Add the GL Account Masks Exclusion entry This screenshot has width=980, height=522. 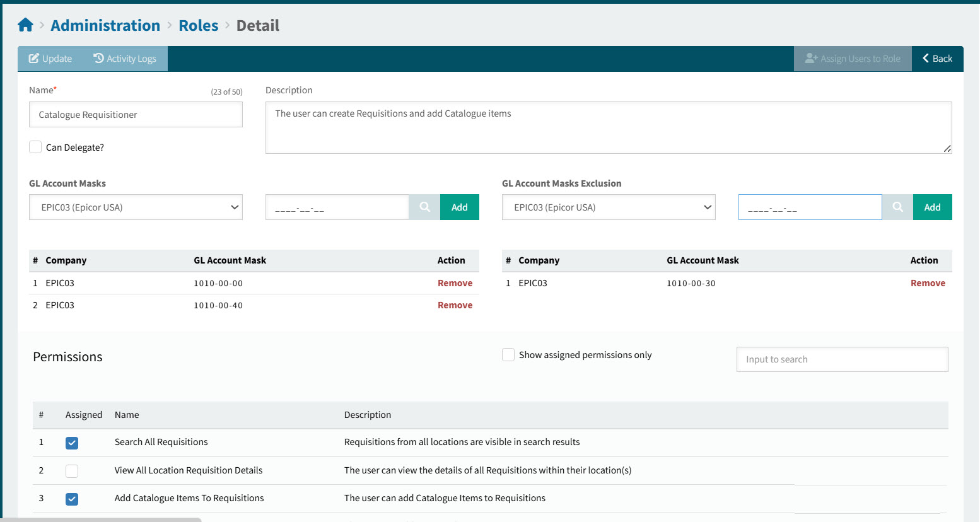pos(932,207)
